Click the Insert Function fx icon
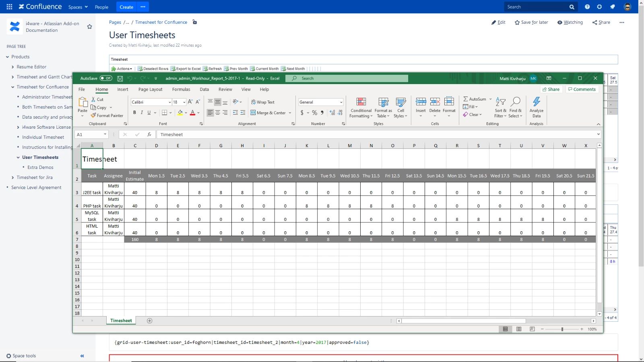644x362 pixels. (149, 134)
